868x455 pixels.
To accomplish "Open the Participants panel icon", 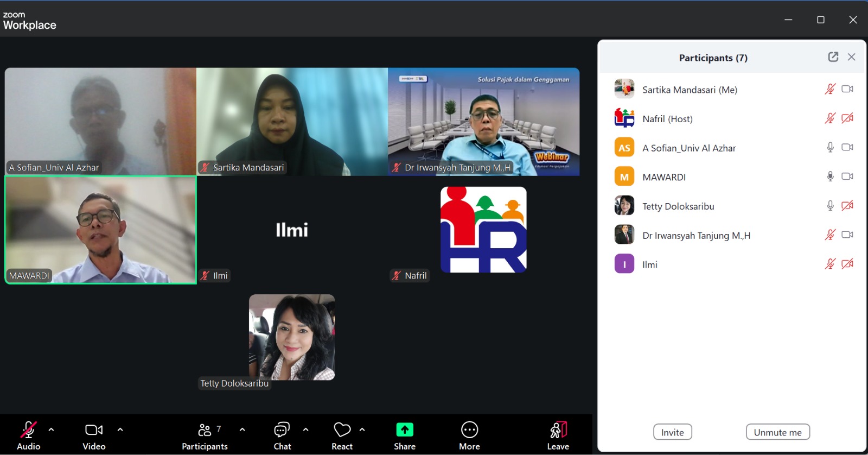I will click(x=205, y=430).
